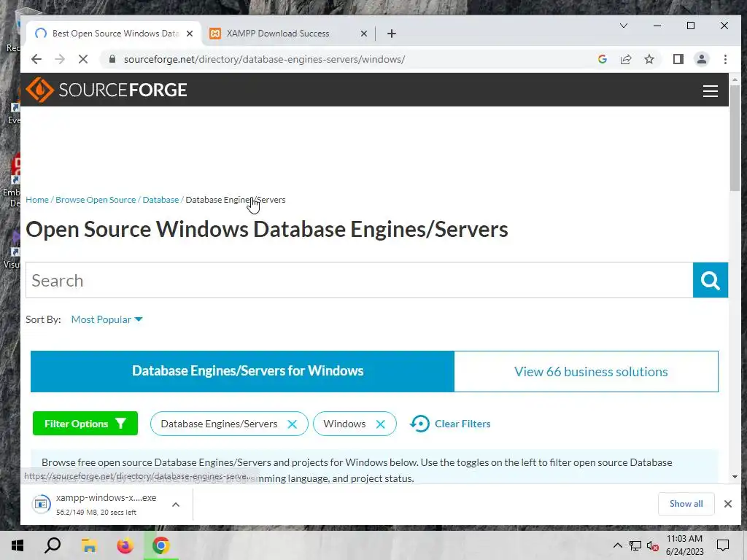Open the tab search chevron
This screenshot has height=560, width=747.
click(624, 26)
